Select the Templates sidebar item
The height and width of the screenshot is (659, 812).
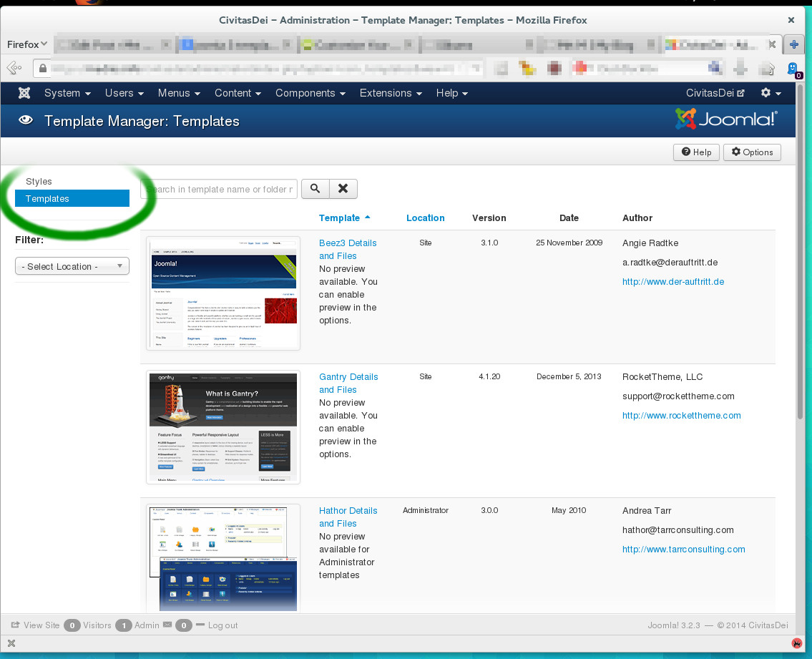pos(72,198)
